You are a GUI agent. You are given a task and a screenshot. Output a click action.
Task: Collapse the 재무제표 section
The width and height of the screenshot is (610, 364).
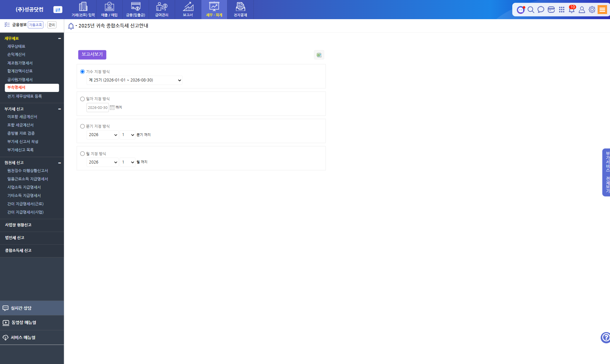point(59,38)
